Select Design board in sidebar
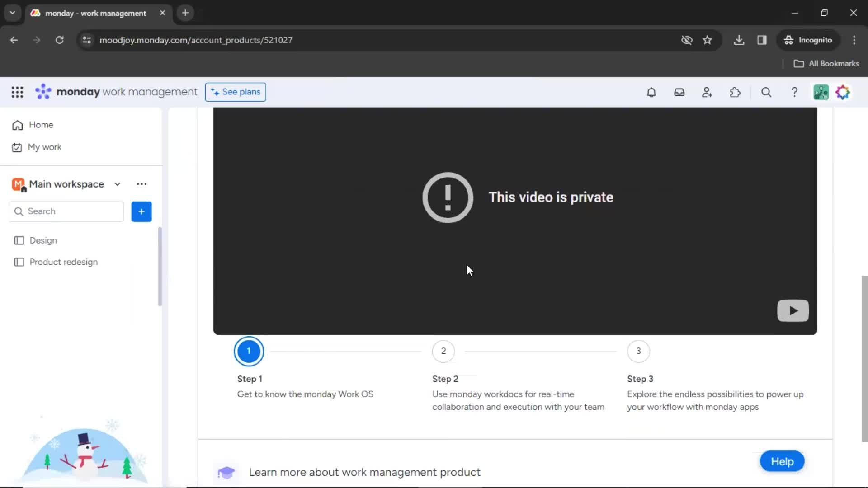This screenshot has width=868, height=488. [x=43, y=240]
